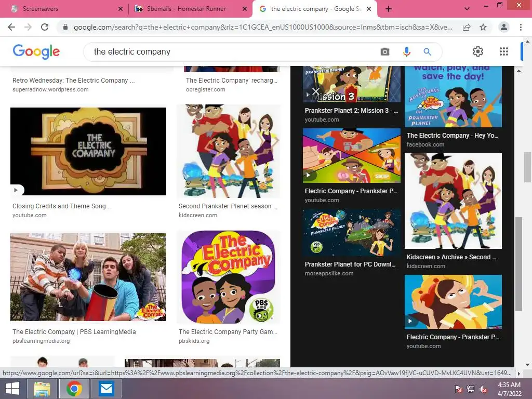Go to Google home via logo
Screen dimensions: 532x399
[x=36, y=51]
